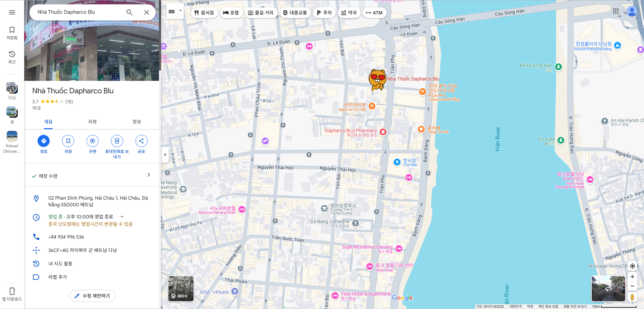Screen dimensions: 644x309
Task: Click the Pizza 4P's restaurant pin
Action: [422, 92]
